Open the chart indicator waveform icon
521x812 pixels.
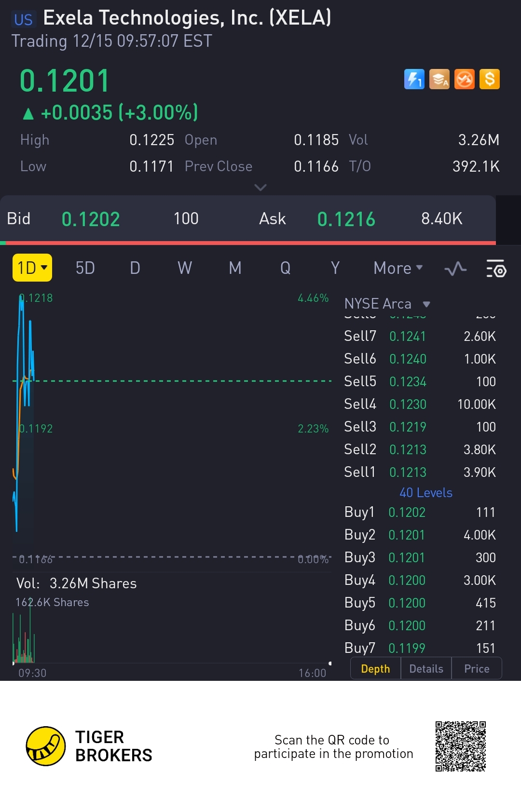click(455, 268)
